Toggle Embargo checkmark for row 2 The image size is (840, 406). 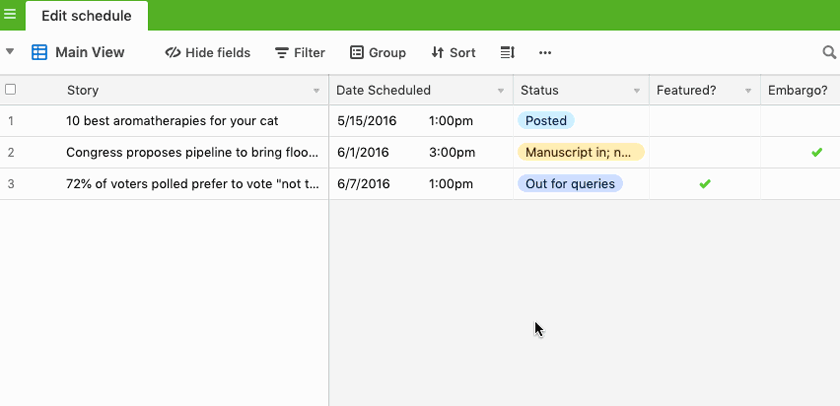point(817,153)
